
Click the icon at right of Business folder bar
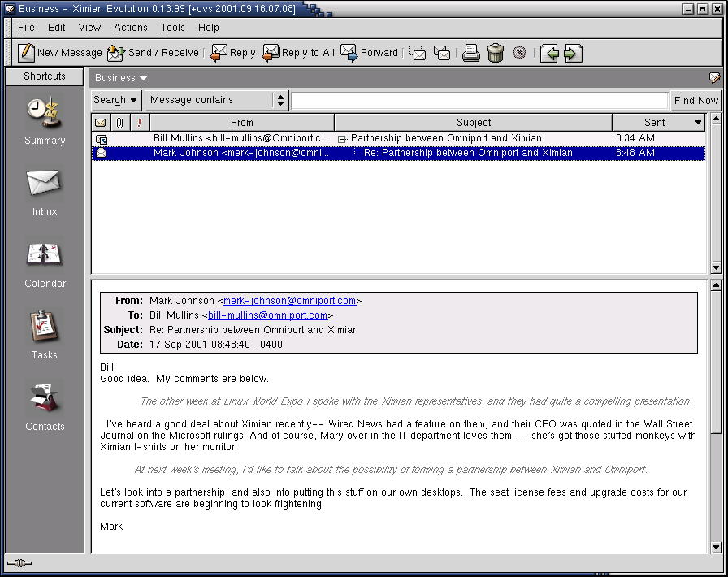pos(714,77)
